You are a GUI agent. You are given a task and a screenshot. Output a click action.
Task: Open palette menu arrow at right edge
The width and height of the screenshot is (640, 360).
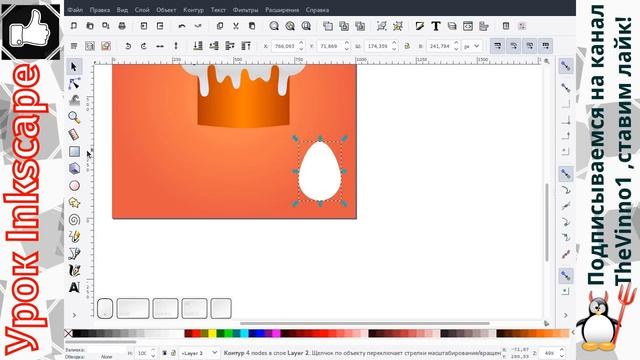(x=573, y=333)
